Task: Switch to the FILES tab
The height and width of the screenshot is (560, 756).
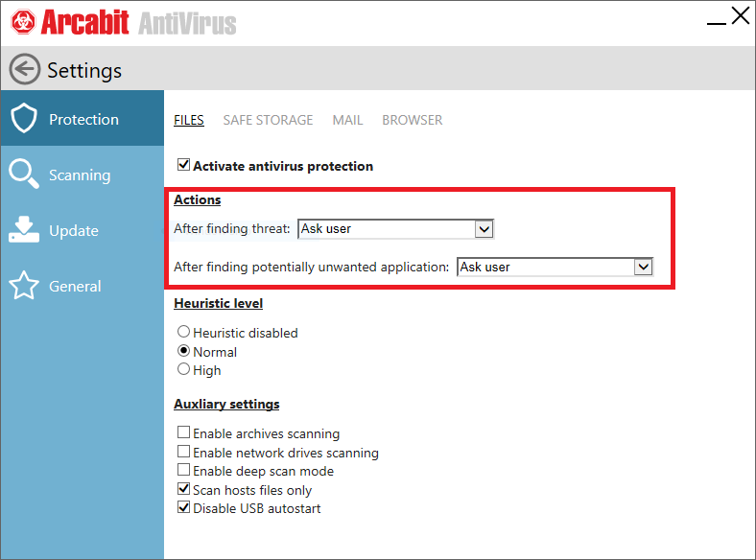Action: (189, 120)
